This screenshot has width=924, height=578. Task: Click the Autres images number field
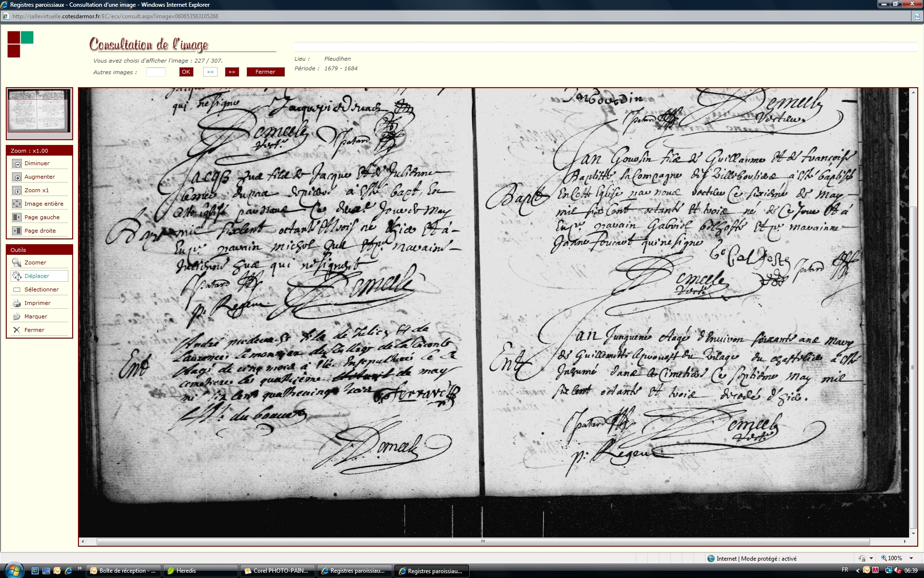pos(155,72)
